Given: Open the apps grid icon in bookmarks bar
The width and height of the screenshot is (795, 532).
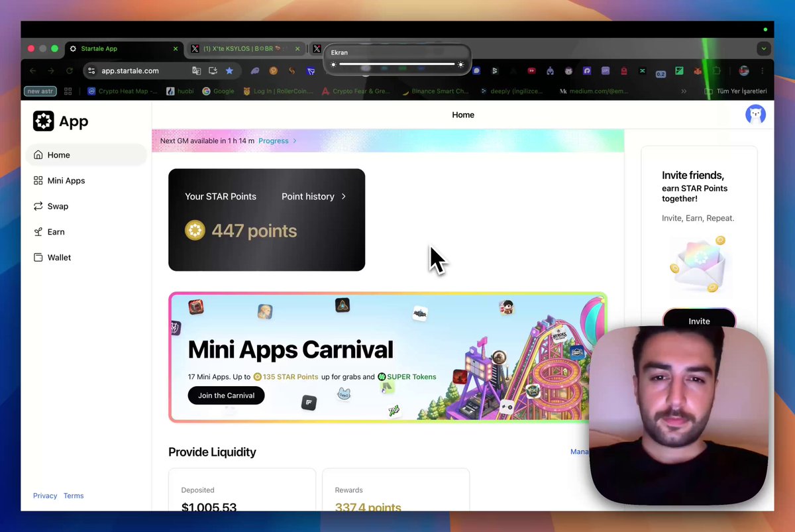Looking at the screenshot, I should 69,91.
